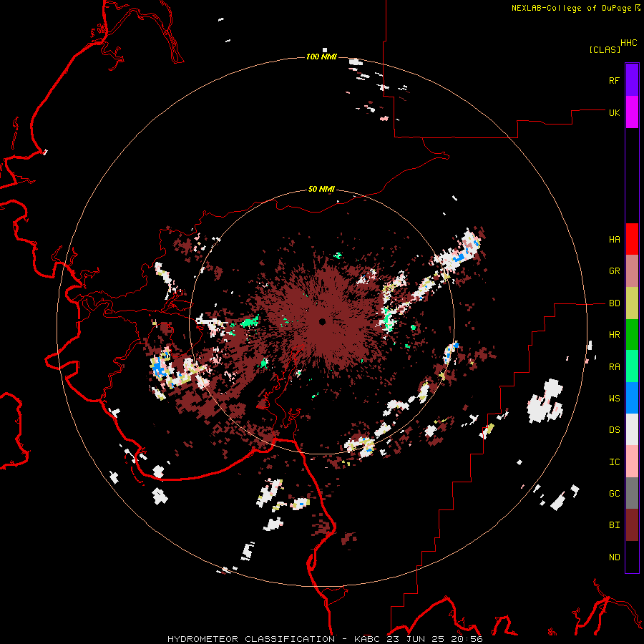Click the light green RA color swatch
Image resolution: width=644 pixels, height=644 pixels.
[632, 366]
